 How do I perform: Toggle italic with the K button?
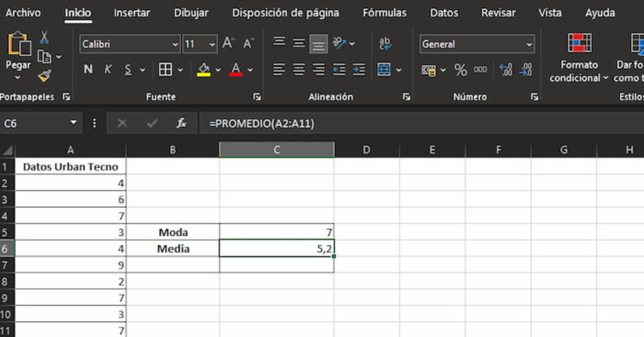point(108,69)
